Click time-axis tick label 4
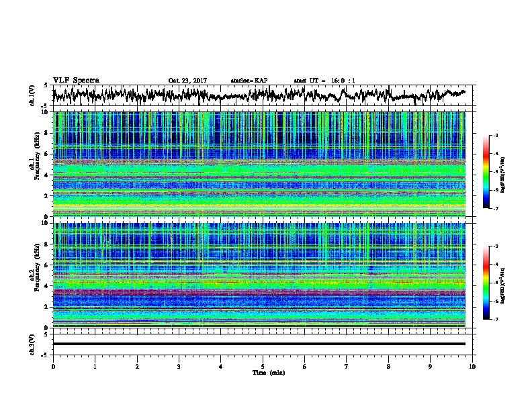The width and height of the screenshot is (532, 411). (x=221, y=367)
